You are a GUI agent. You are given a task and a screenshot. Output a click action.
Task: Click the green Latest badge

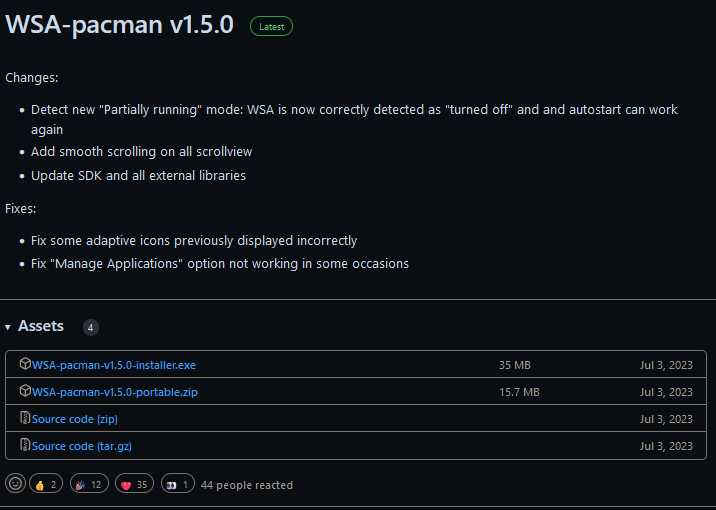[x=271, y=27]
